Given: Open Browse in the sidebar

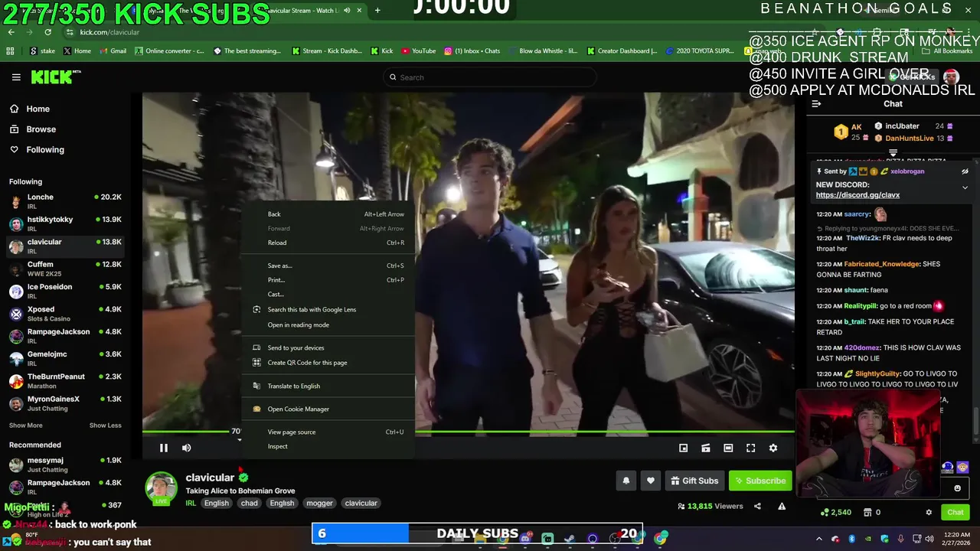Looking at the screenshot, I should 41,129.
